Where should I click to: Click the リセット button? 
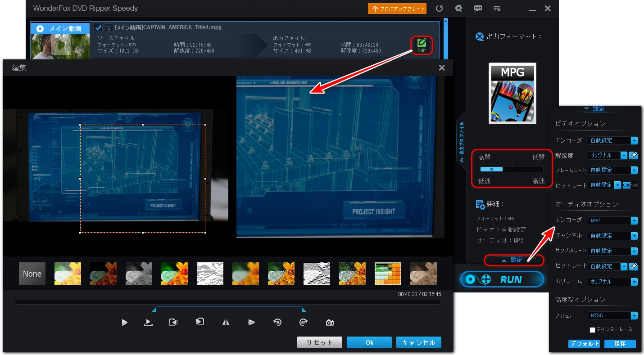pyautogui.click(x=319, y=342)
